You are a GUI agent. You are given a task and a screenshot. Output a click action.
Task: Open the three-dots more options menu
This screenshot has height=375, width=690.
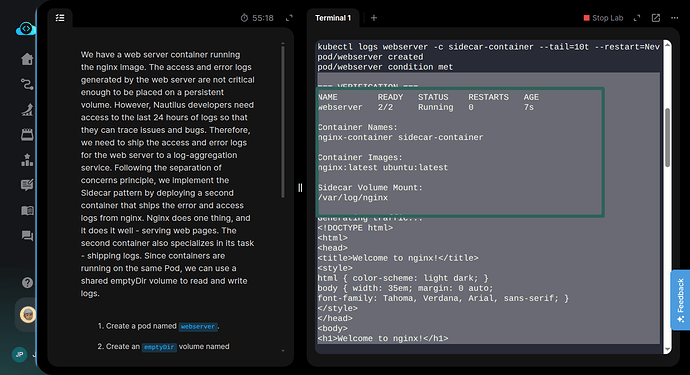point(675,18)
